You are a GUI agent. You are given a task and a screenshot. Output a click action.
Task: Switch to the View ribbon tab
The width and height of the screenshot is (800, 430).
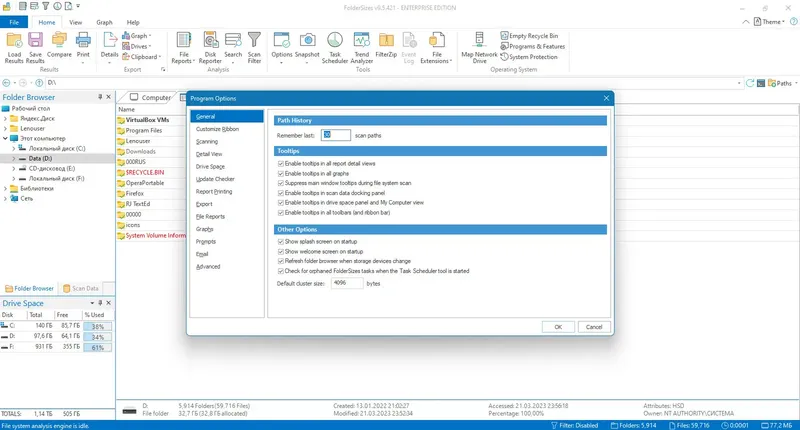click(76, 22)
